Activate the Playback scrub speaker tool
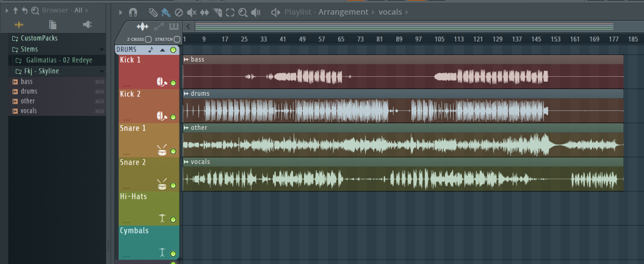This screenshot has height=264, width=644. pos(256,12)
